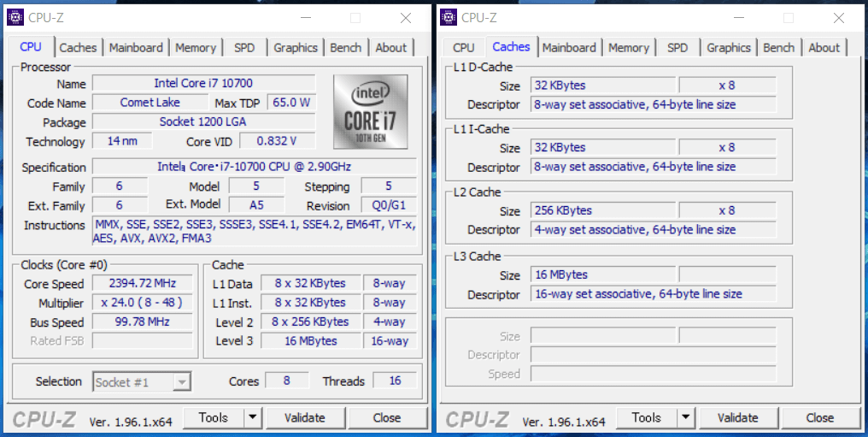
Task: Click L1 I-Cache descriptor 8-way set associative
Action: tap(654, 166)
